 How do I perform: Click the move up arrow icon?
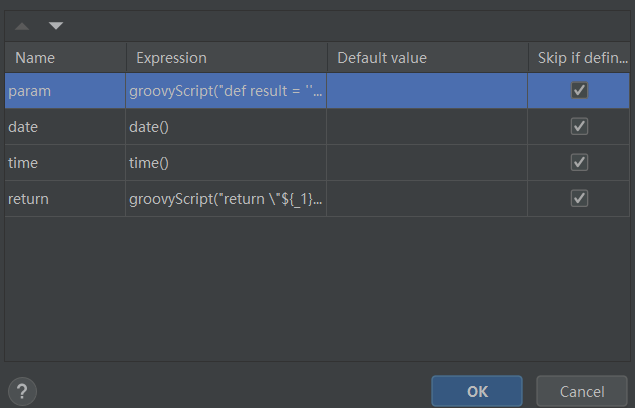click(x=22, y=26)
